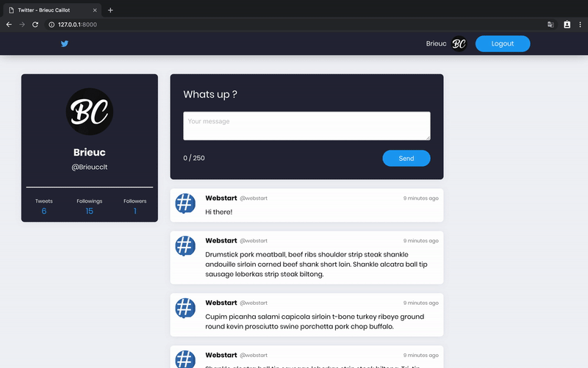Click the Brieuc username in the header

click(436, 43)
